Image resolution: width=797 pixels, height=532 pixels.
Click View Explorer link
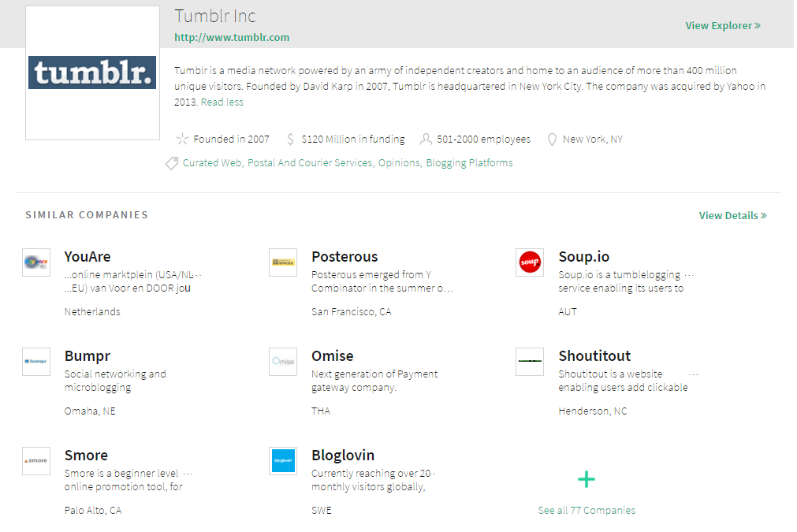[723, 25]
